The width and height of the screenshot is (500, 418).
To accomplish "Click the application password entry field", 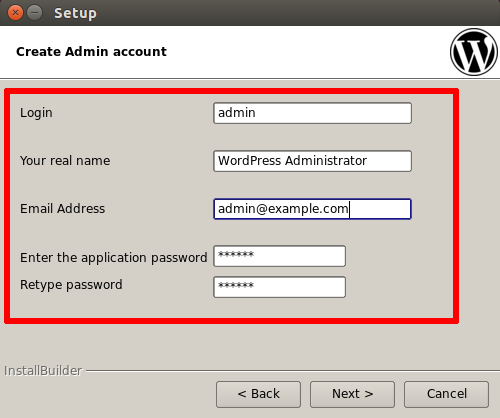I will (x=279, y=256).
